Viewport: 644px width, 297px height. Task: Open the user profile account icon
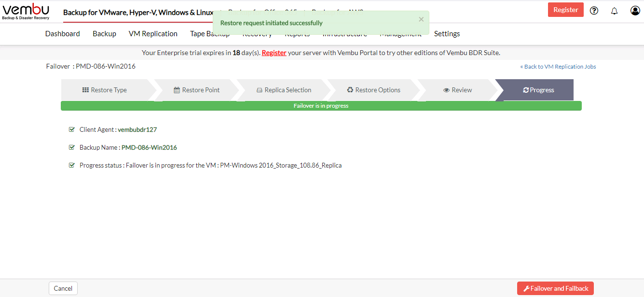tap(635, 11)
